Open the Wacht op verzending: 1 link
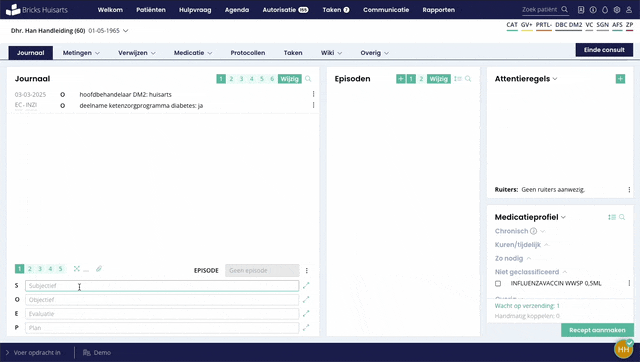The image size is (640, 362). (x=527, y=306)
